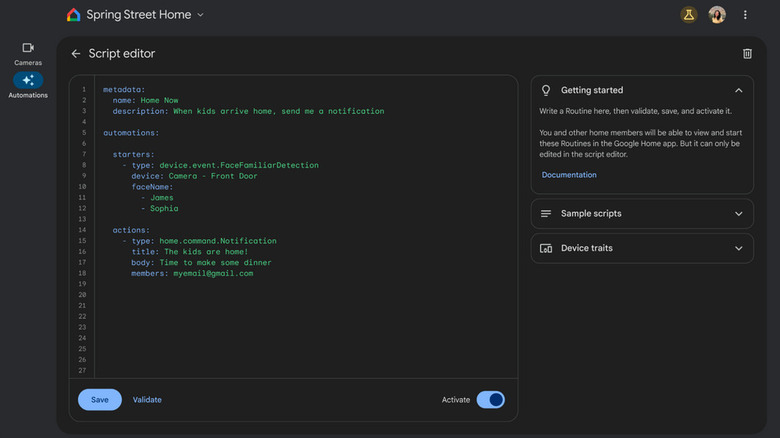780x438 pixels.
Task: Open the user profile avatar
Action: pos(717,15)
